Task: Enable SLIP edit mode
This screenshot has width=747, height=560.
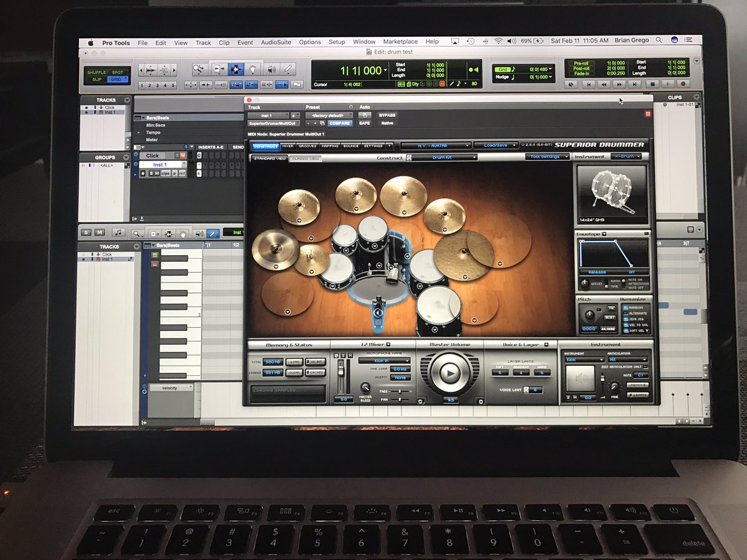Action: (96, 80)
